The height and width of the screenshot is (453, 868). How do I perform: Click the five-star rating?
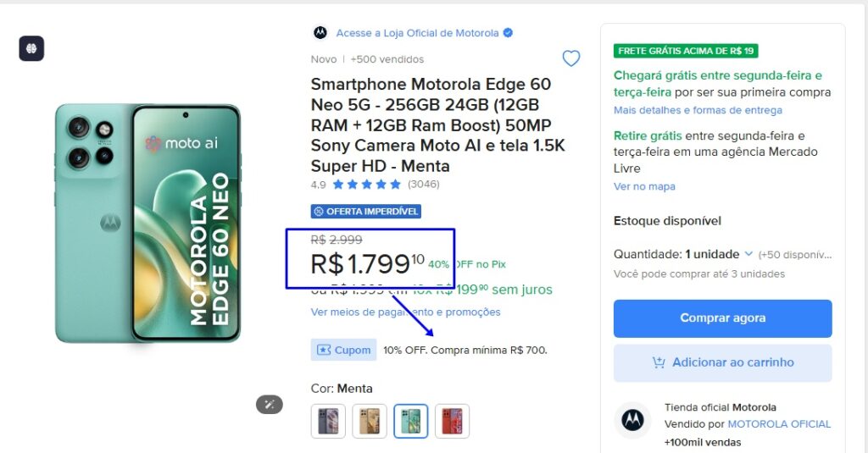366,184
